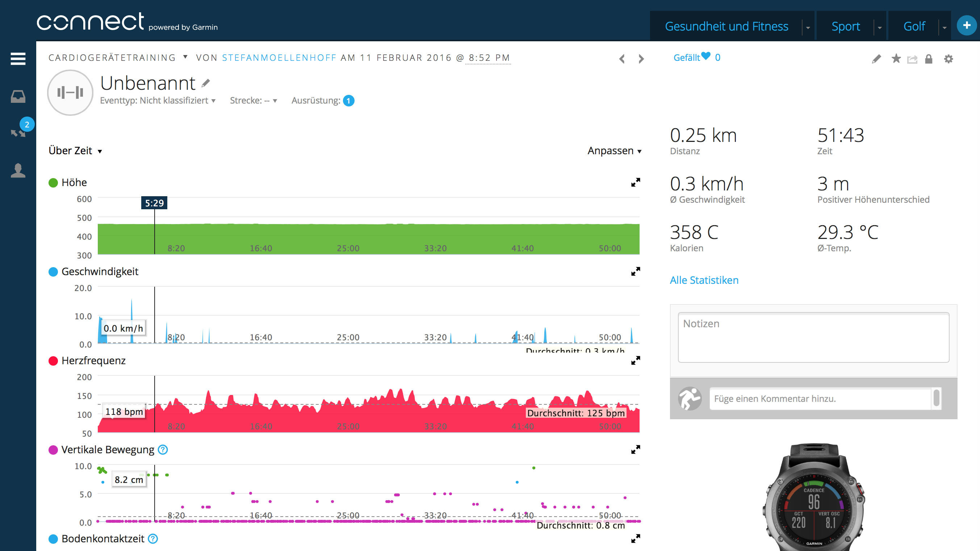Expand the Höhe chart to fullscreen
Screen dimensions: 980x551
tap(635, 182)
